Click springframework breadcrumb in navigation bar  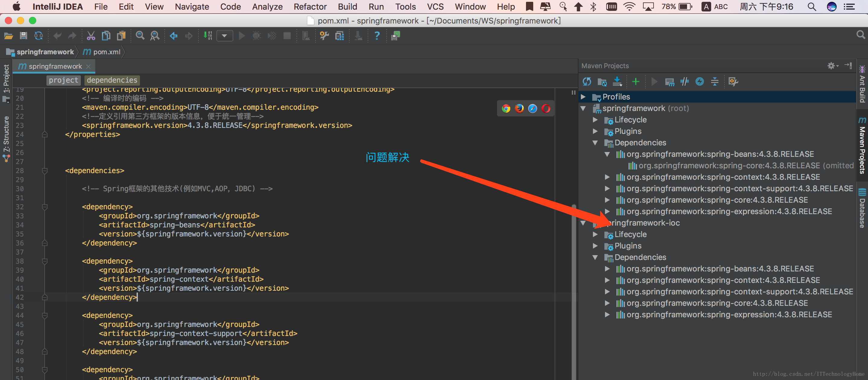pyautogui.click(x=45, y=52)
